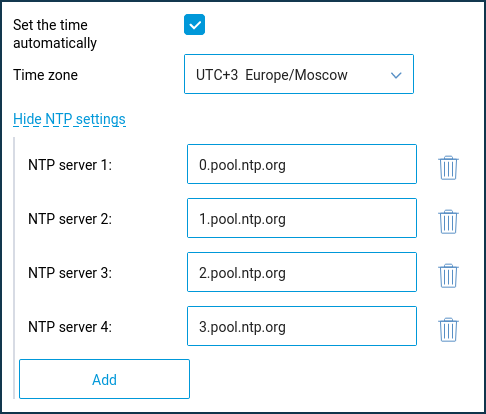Click the NTP server 2 label

pos(70,219)
